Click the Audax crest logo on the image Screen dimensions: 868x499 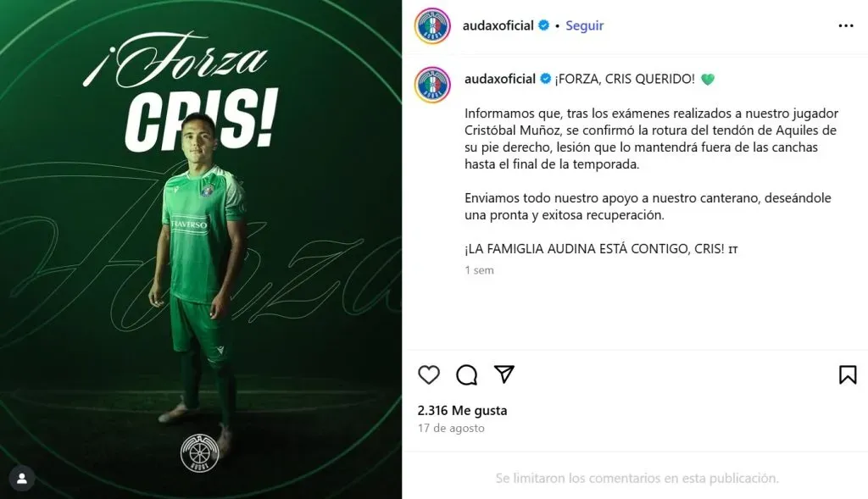[200, 453]
